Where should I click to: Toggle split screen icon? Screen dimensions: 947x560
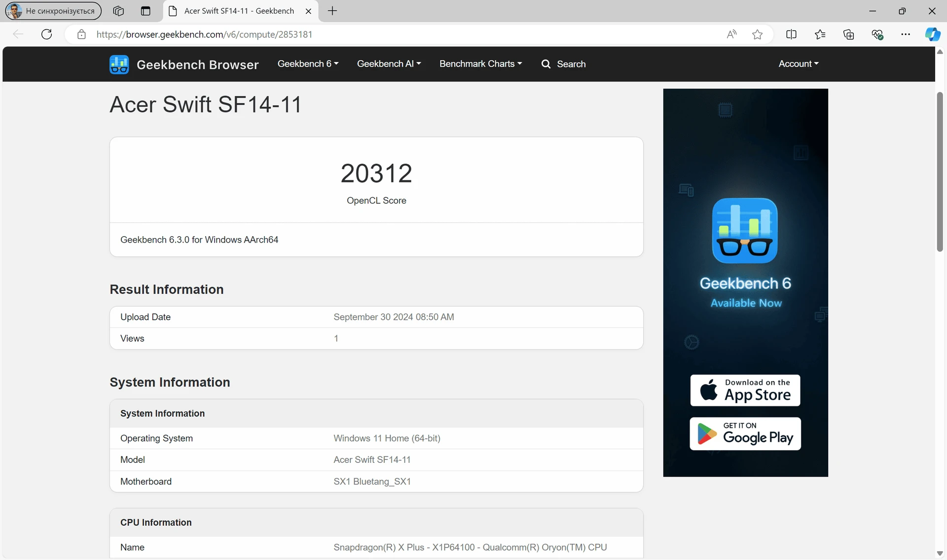[791, 34]
